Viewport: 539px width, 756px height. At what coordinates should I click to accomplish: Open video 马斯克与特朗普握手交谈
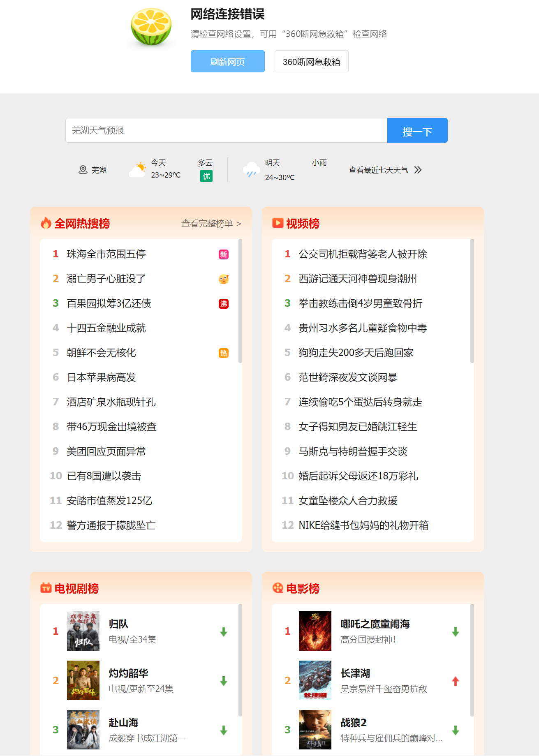pos(353,451)
